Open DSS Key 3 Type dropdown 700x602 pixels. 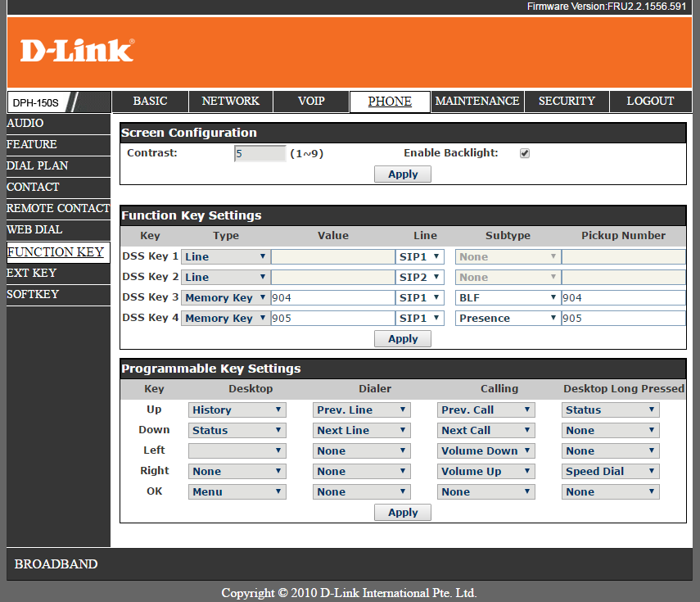click(x=225, y=297)
